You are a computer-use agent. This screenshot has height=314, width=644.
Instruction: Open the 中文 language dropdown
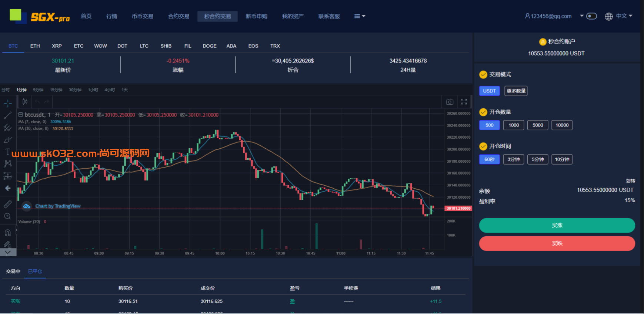[x=624, y=16]
